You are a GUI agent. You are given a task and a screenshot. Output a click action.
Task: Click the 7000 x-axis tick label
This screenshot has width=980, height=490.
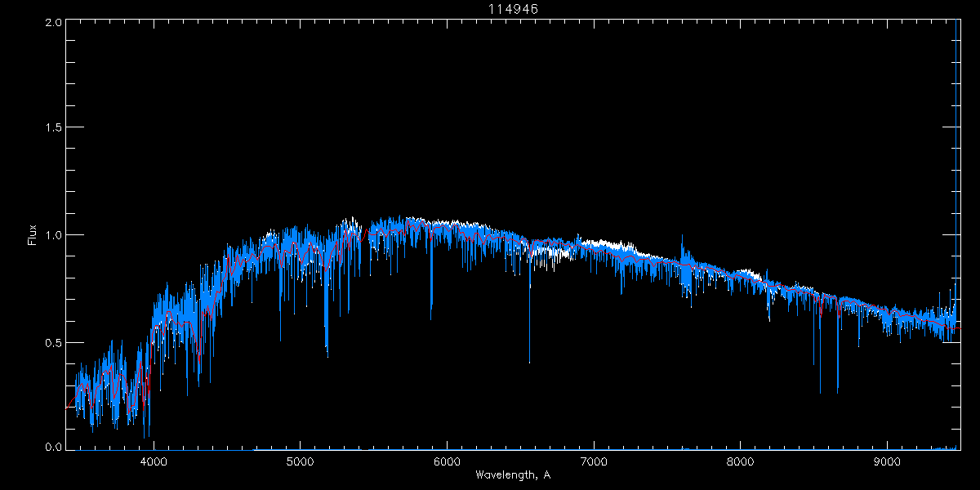[x=594, y=461]
